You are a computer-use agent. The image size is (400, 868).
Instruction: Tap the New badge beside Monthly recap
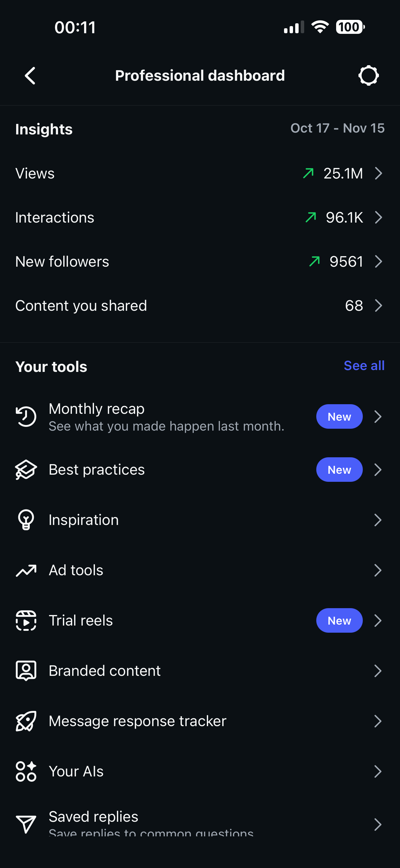[339, 417]
